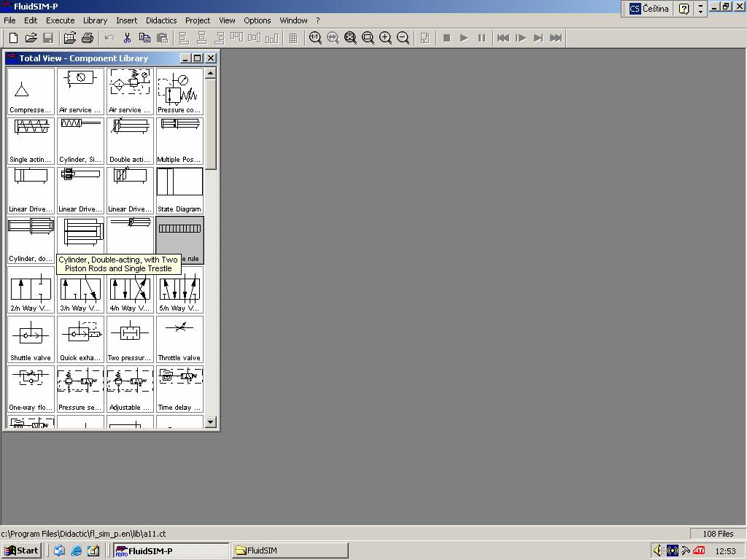Click the Compressed air supply component
Screen dimensions: 747x560
coord(31,91)
